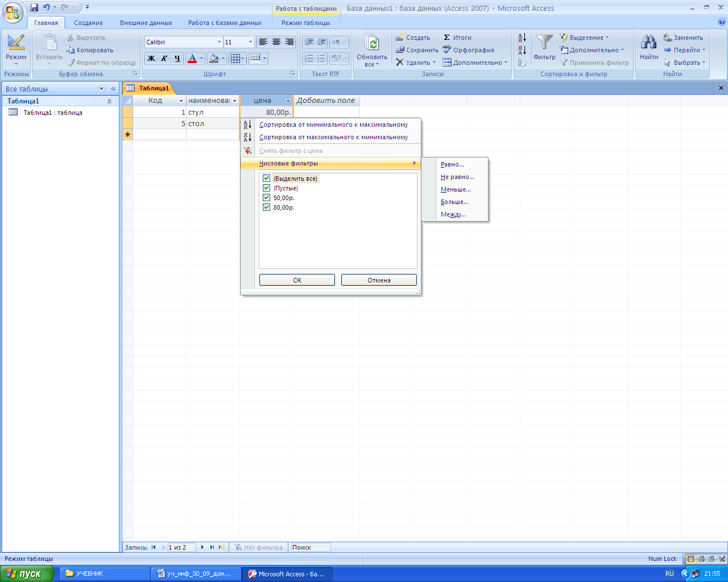
Task: Open the font color dropdown arrow
Action: pyautogui.click(x=201, y=58)
